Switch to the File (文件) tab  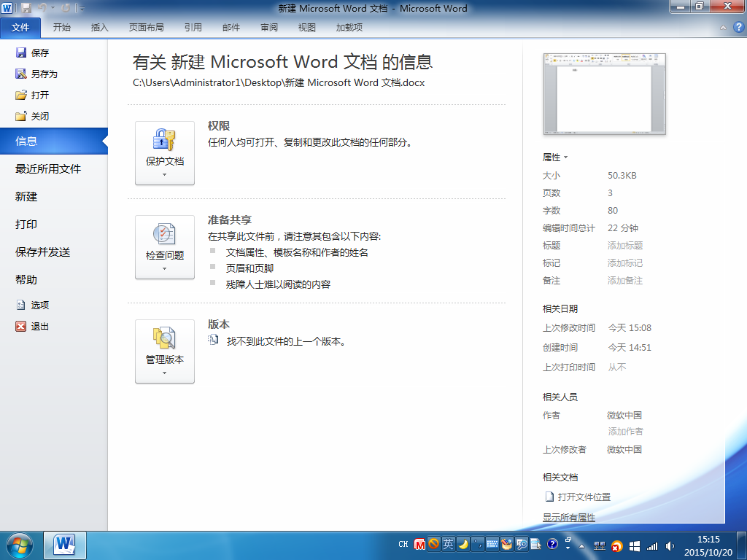tap(20, 27)
